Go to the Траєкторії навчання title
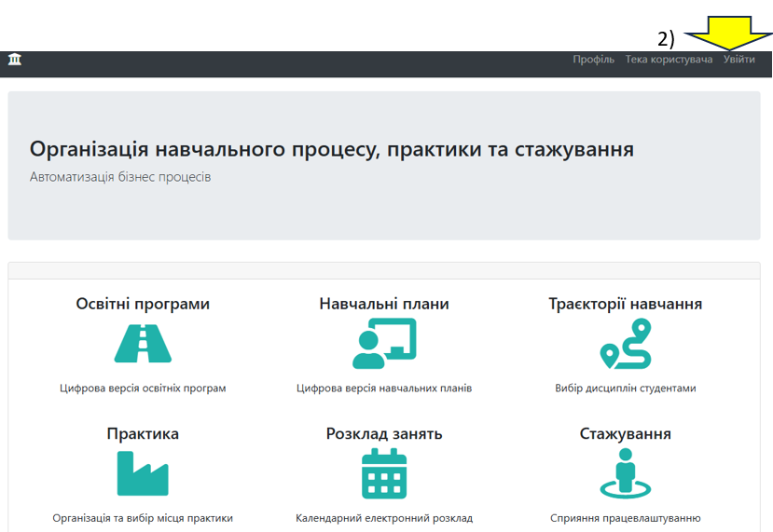This screenshot has width=773, height=532. coord(625,304)
